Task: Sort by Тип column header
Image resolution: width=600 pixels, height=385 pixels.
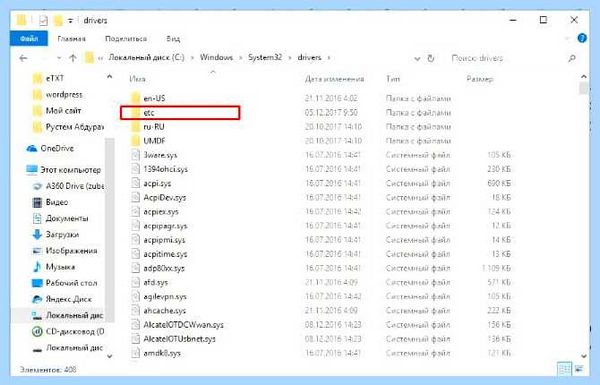Action: coord(393,79)
